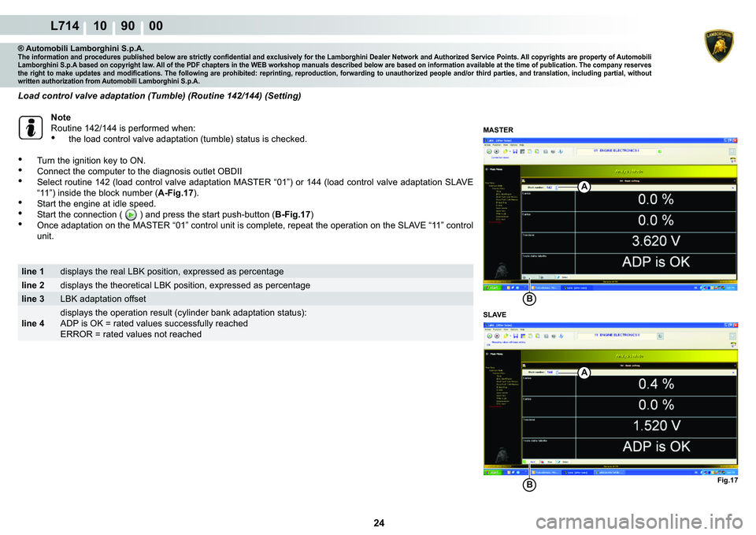Click the L714 code in the header bar
Screen dimensions: 756x535
[x=65, y=25]
